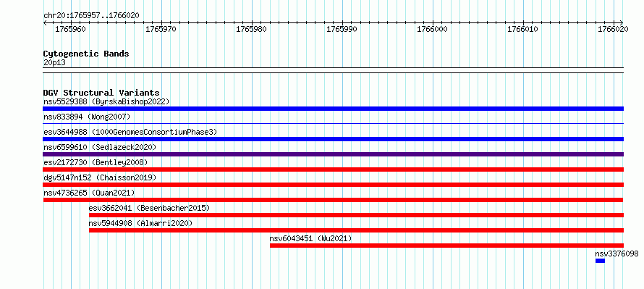Click the nsv4736265 (Quan2021) label

coord(89,193)
